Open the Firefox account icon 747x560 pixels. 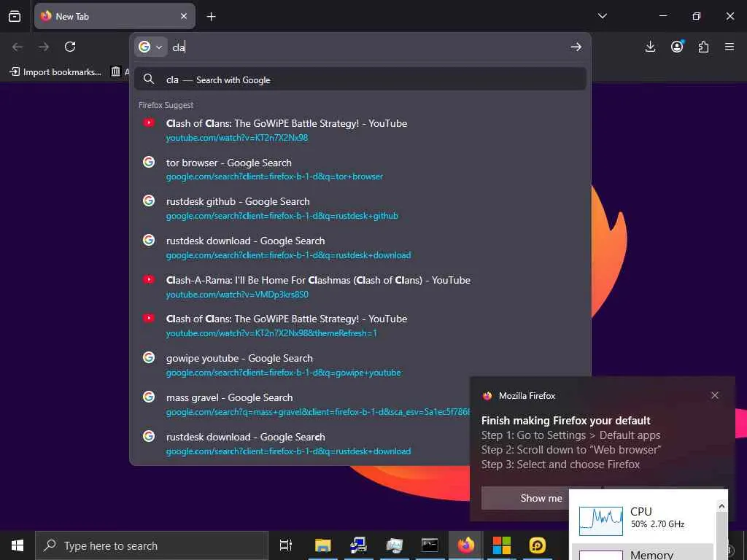pos(677,47)
